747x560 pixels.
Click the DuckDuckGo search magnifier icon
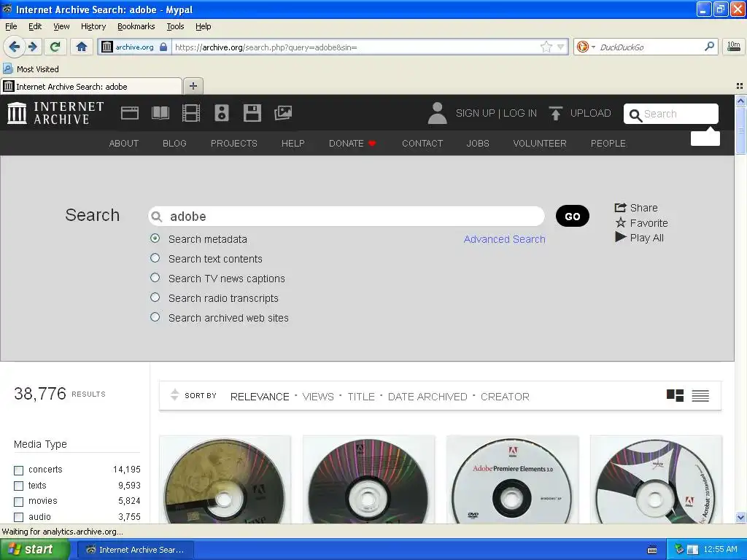coord(709,47)
